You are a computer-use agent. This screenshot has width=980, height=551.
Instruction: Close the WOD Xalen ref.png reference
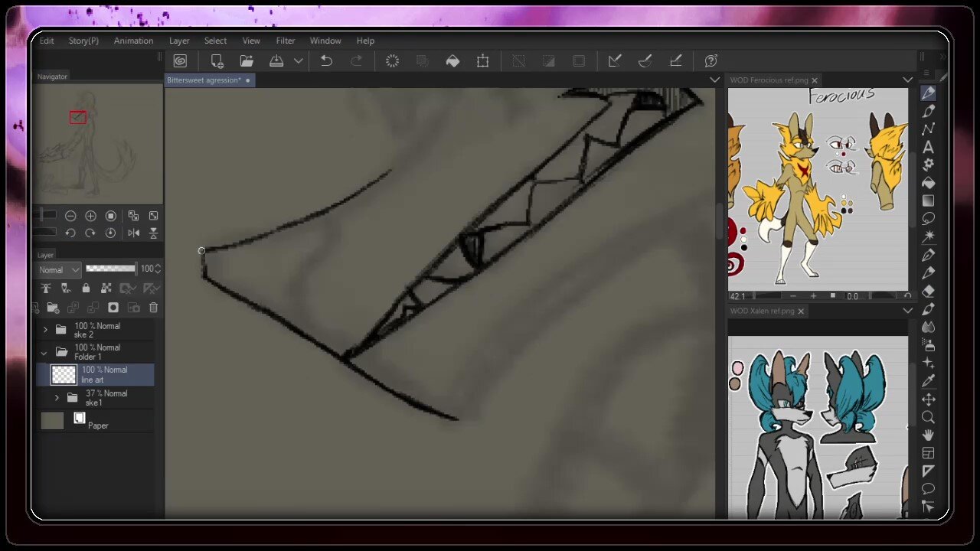pyautogui.click(x=801, y=311)
